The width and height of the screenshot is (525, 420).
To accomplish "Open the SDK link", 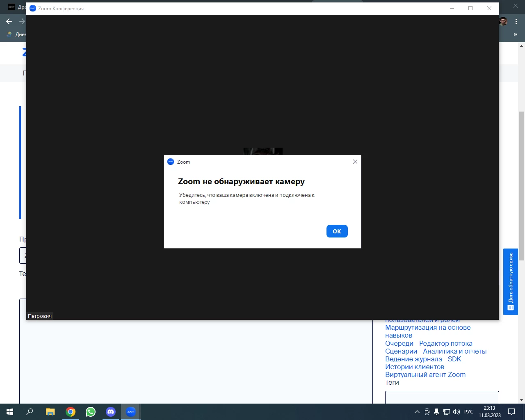I will pyautogui.click(x=454, y=359).
